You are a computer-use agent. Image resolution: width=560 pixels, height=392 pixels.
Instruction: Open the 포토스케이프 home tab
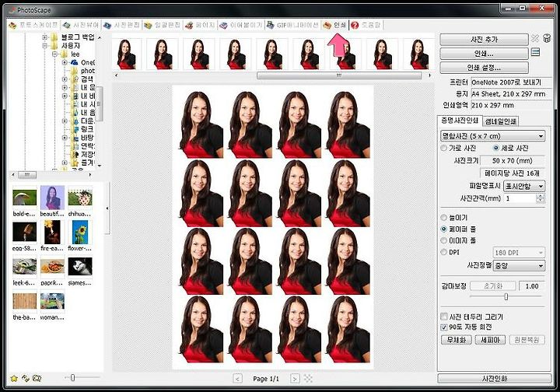click(x=33, y=25)
